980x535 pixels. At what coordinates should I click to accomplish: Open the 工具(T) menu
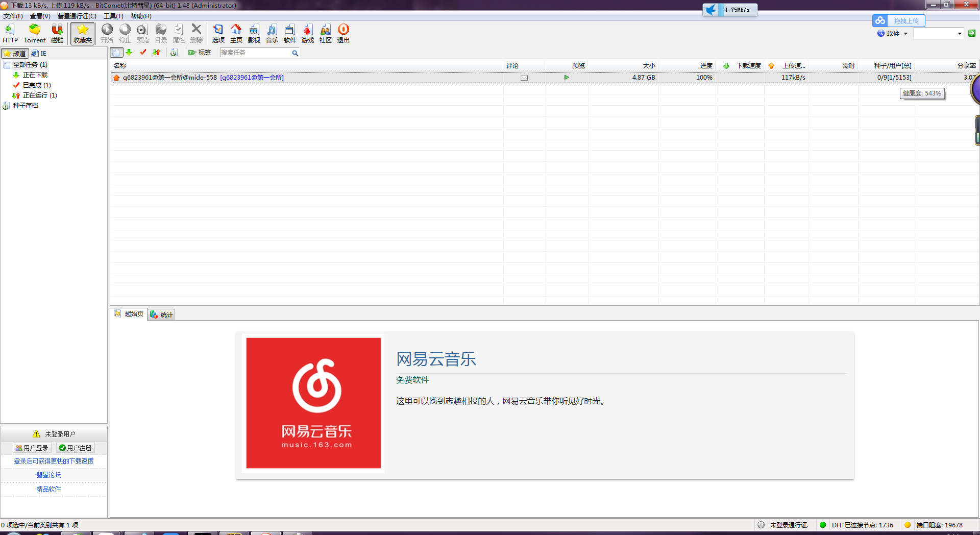(113, 16)
